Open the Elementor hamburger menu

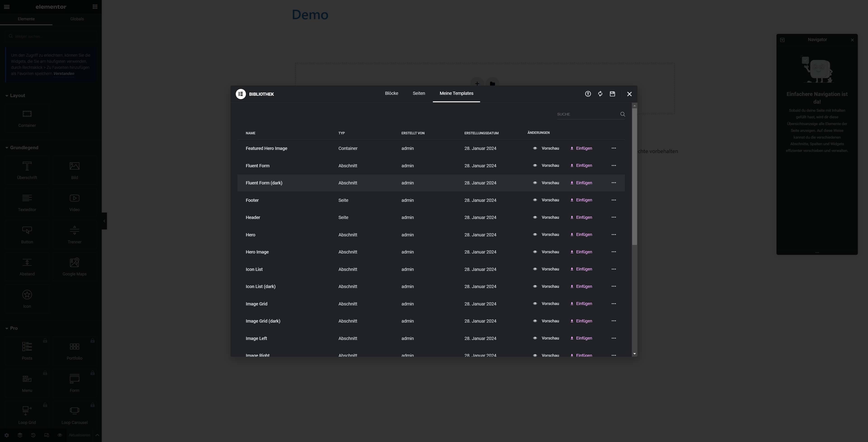(x=7, y=7)
